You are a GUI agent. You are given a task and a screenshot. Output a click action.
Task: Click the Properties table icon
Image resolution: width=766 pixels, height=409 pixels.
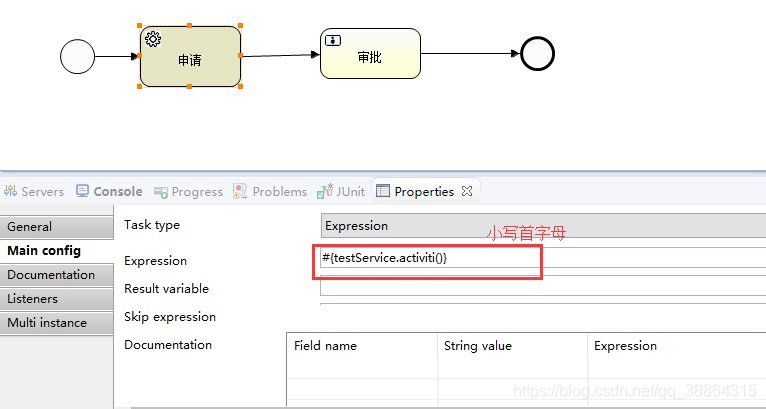coord(383,191)
